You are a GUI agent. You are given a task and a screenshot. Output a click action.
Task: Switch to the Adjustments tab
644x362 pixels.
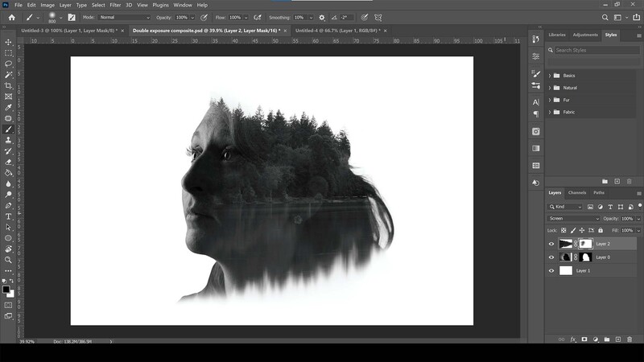point(585,35)
